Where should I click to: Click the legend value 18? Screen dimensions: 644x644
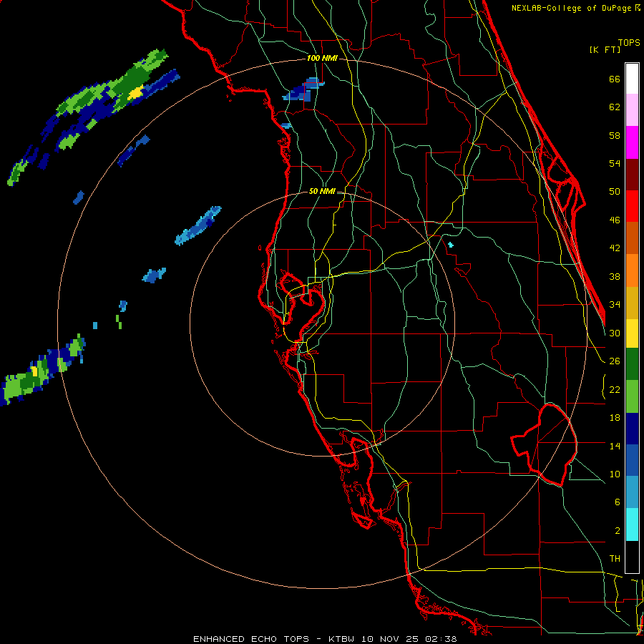pyautogui.click(x=615, y=418)
